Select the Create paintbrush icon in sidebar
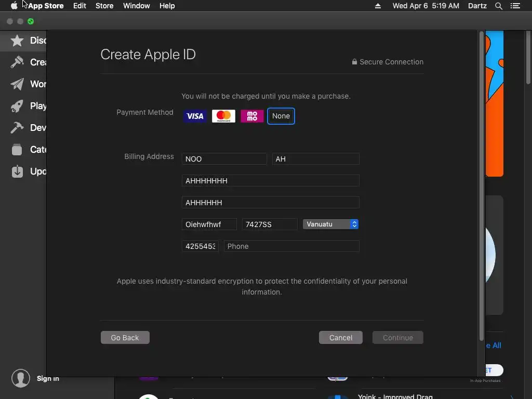Image resolution: width=532 pixels, height=399 pixels. [17, 62]
